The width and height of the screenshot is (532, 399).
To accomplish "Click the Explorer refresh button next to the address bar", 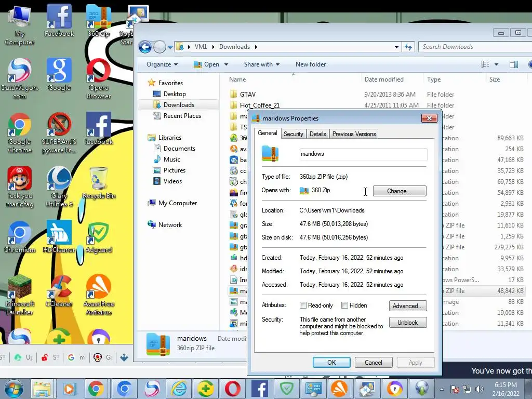I will click(x=408, y=47).
